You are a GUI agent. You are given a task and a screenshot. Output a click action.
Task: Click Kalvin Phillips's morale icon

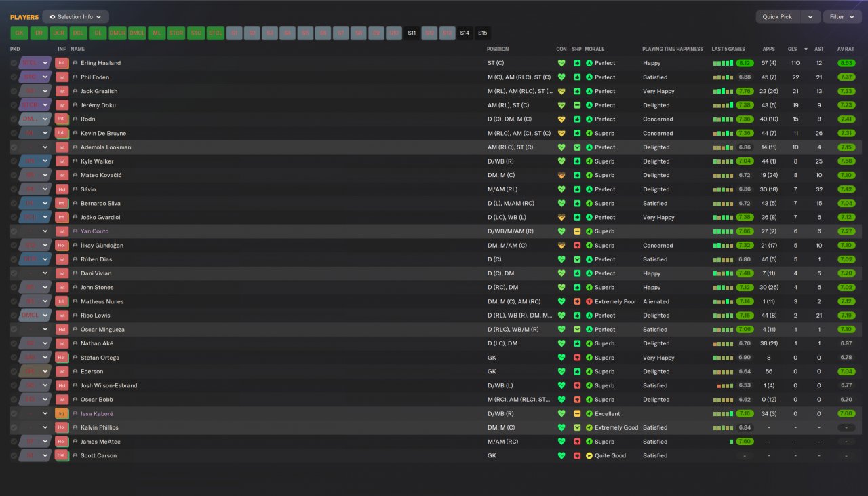tap(589, 427)
